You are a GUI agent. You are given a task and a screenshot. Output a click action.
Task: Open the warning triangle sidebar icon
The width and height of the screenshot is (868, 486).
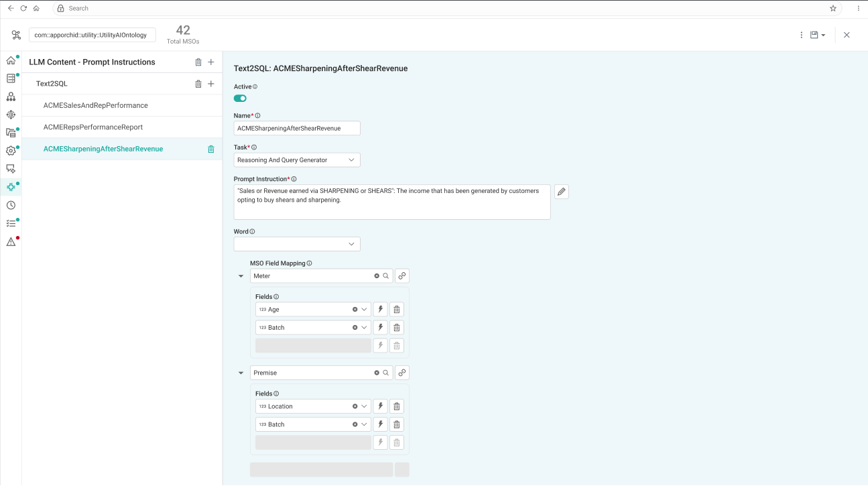[11, 242]
